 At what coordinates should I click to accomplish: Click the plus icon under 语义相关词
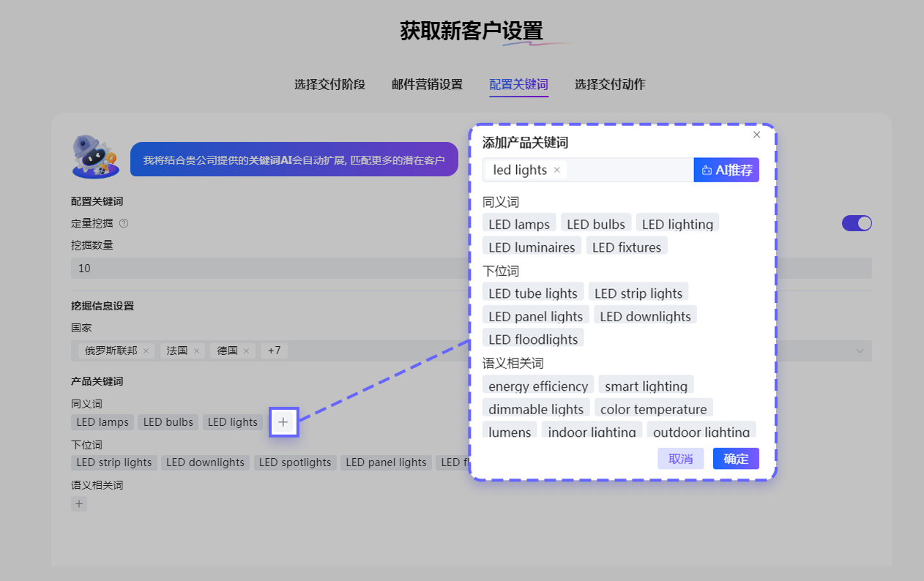[x=79, y=503]
